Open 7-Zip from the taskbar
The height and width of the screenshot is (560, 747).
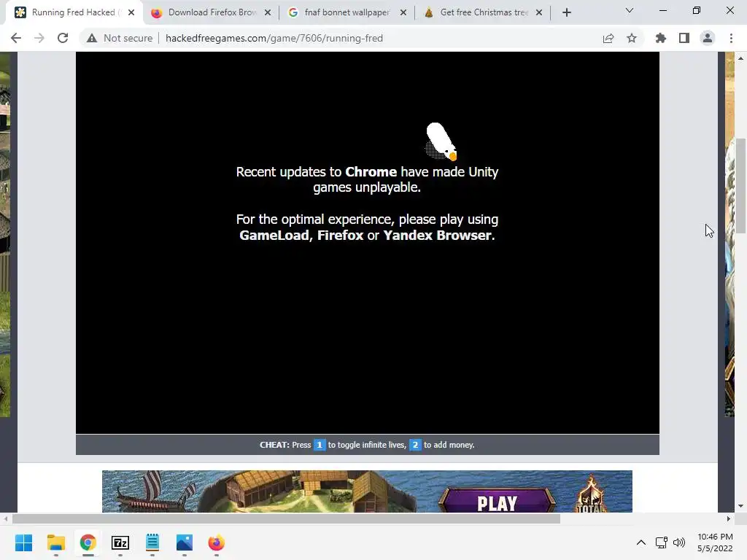tap(120, 542)
